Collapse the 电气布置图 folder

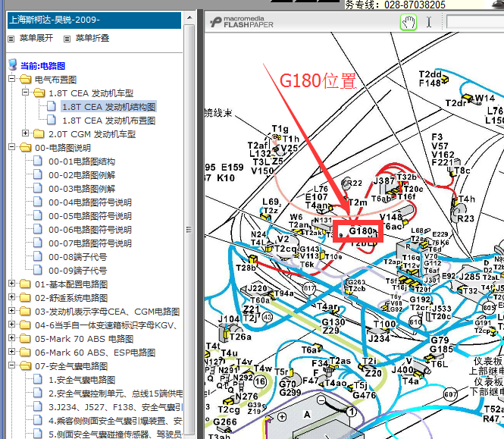point(12,78)
